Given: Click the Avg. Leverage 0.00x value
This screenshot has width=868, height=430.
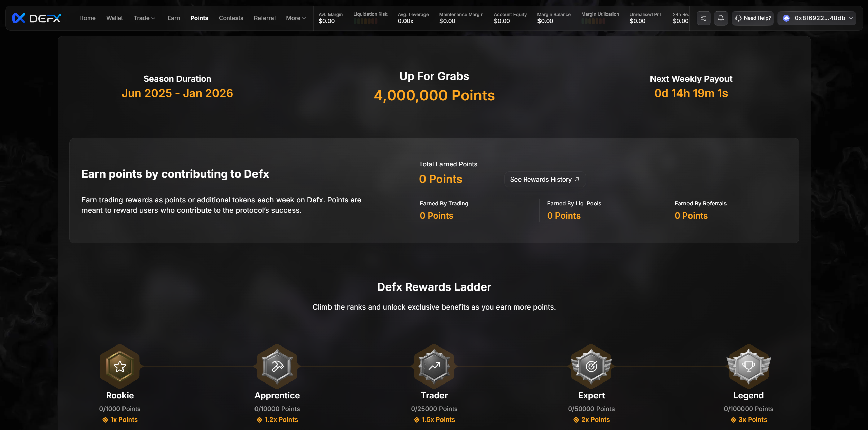Looking at the screenshot, I should tap(405, 21).
